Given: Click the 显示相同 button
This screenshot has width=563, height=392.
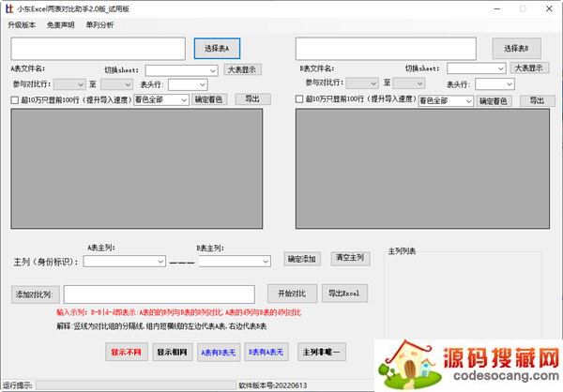Looking at the screenshot, I should tap(173, 353).
